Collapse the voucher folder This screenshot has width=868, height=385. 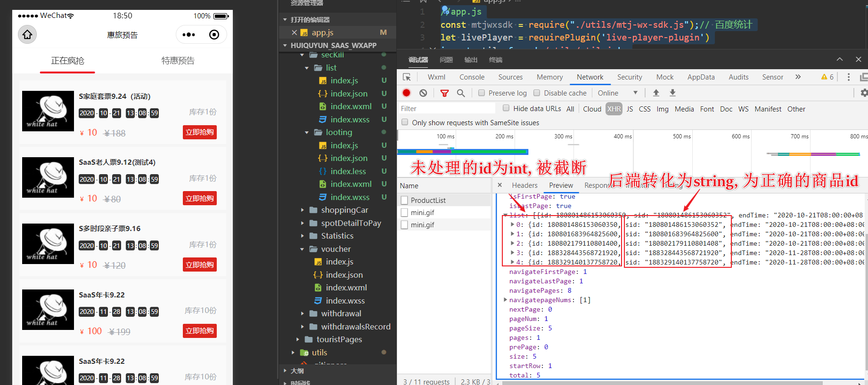point(302,249)
